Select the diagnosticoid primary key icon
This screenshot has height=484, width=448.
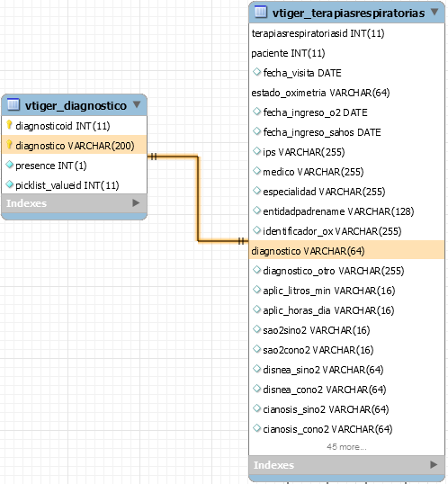(x=9, y=125)
